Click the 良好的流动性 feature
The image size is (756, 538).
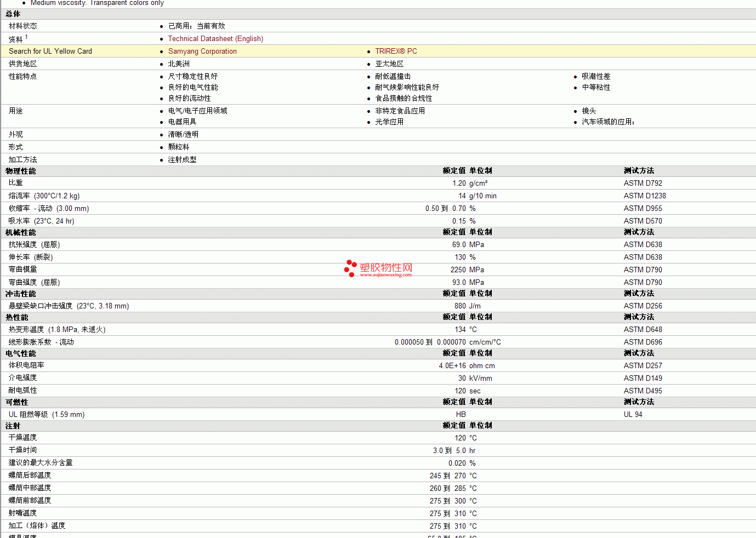click(190, 99)
